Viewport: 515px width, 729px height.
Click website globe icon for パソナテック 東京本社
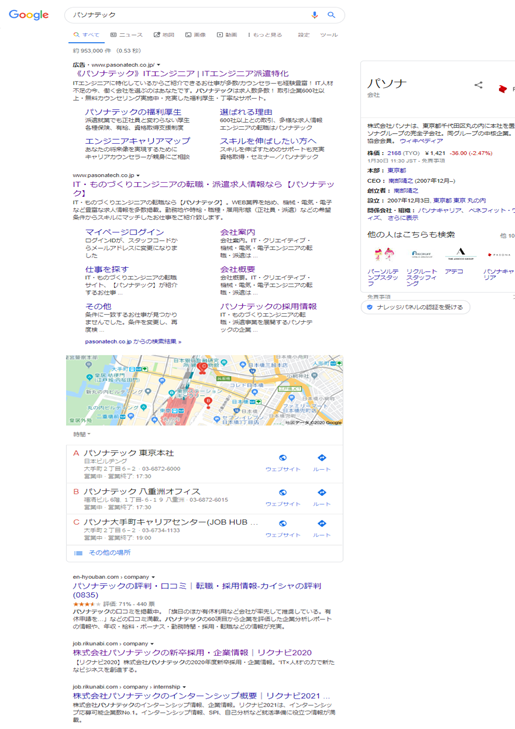[283, 458]
